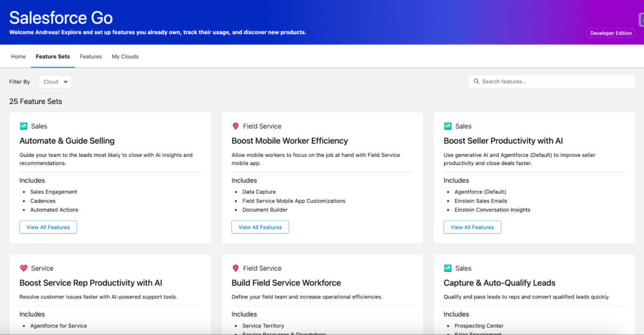The width and height of the screenshot is (644, 335).
Task: Click the Developer Edition badge
Action: pyautogui.click(x=611, y=33)
